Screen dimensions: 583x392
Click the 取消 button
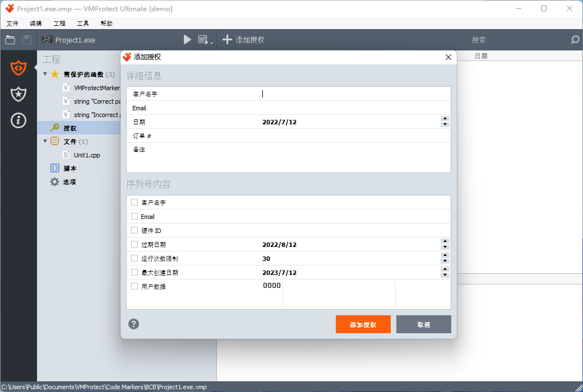423,324
